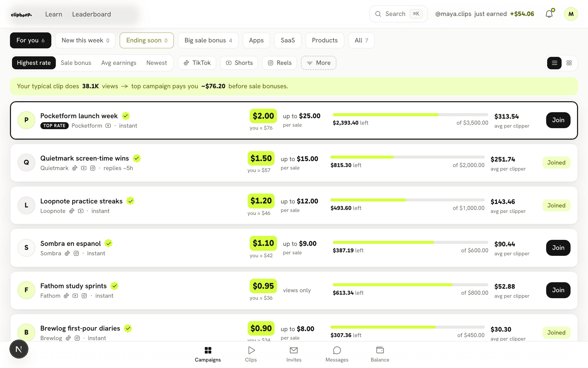The width and height of the screenshot is (588, 368).
Task: Select the SaaS category tab
Action: [288, 40]
